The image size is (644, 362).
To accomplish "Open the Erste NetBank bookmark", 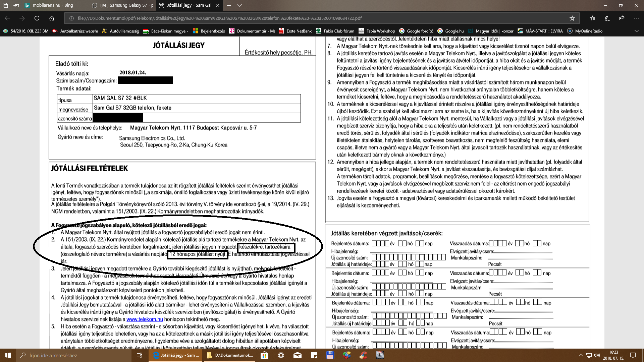I will [295, 31].
